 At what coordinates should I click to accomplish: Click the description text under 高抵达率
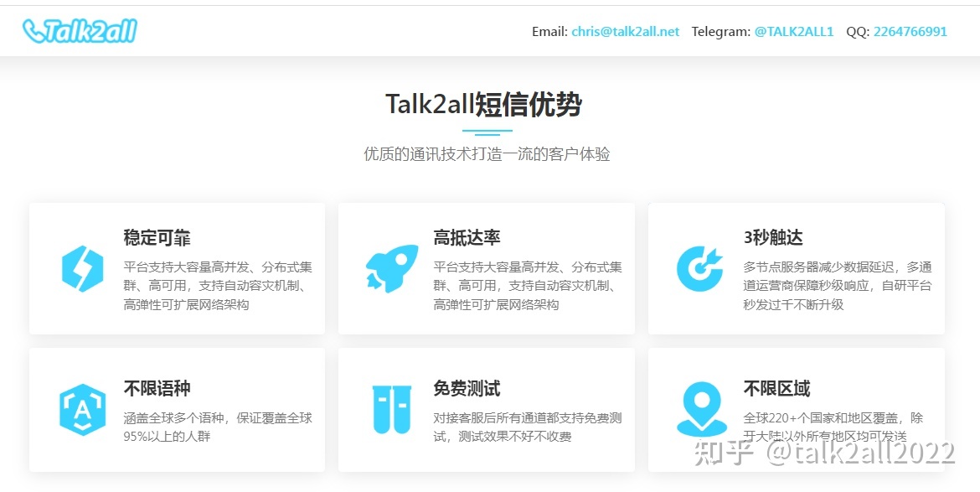tap(528, 287)
